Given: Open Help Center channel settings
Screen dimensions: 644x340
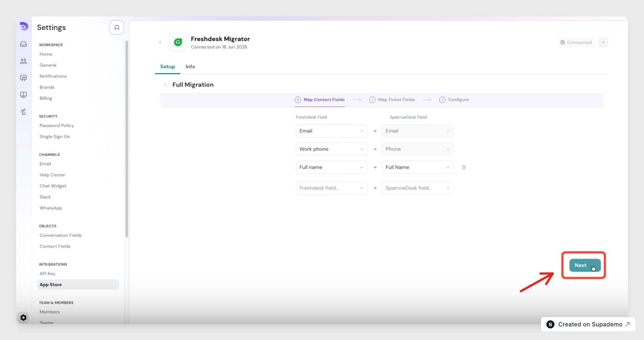Looking at the screenshot, I should [52, 175].
